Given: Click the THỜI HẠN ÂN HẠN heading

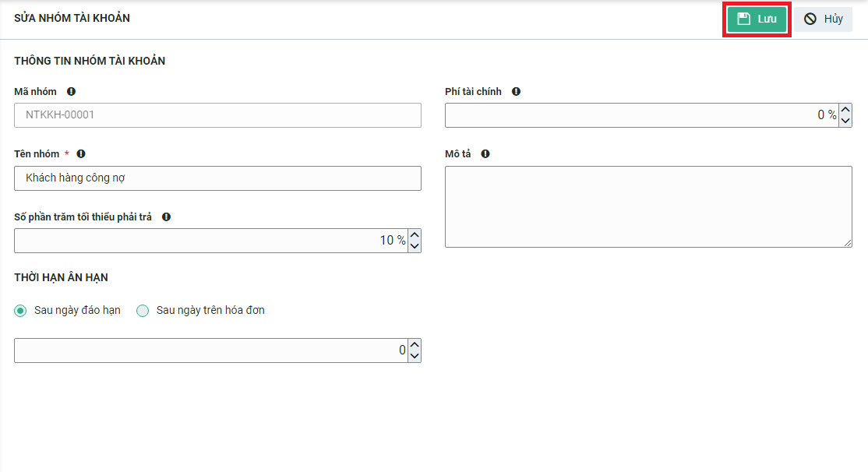Looking at the screenshot, I should (x=61, y=277).
